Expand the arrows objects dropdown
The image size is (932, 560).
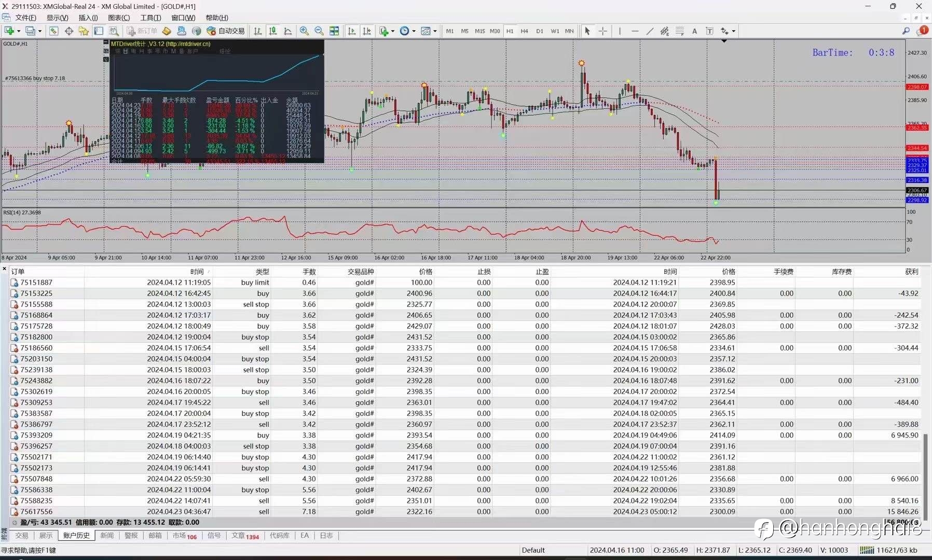click(734, 31)
